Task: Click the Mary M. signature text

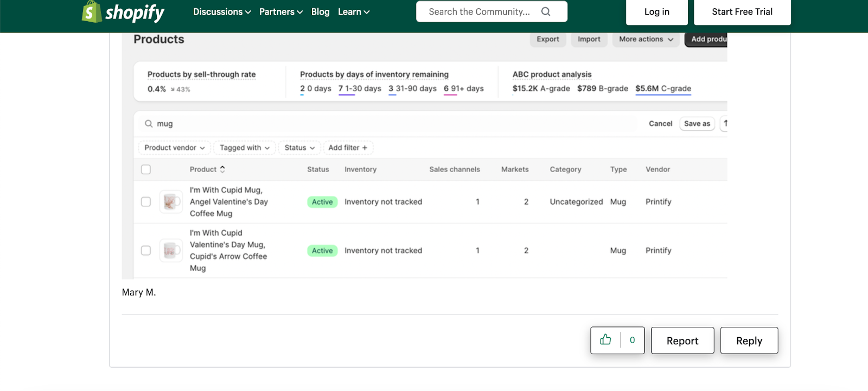Action: [x=139, y=292]
